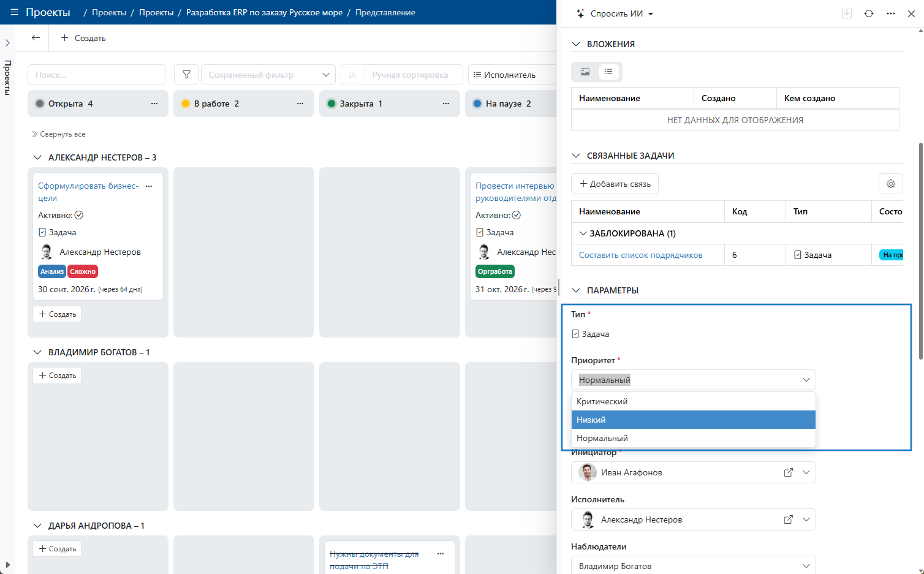
Task: Open Иван Агафонов in new window
Action: (x=789, y=472)
